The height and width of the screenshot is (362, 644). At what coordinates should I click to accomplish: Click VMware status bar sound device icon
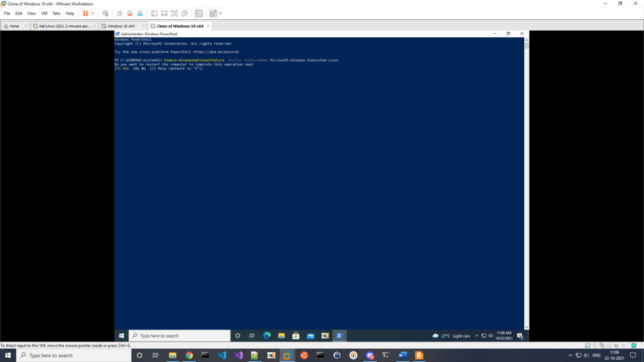coord(616,346)
